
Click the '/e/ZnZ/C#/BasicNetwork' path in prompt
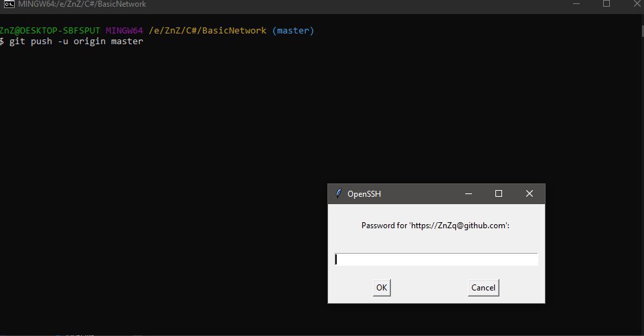pyautogui.click(x=208, y=30)
